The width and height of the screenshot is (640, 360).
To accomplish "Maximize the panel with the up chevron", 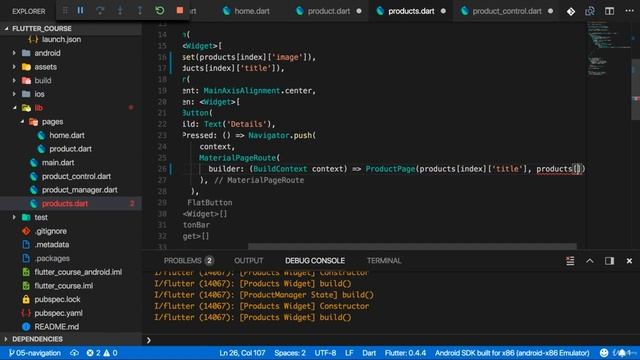I will 590,261.
